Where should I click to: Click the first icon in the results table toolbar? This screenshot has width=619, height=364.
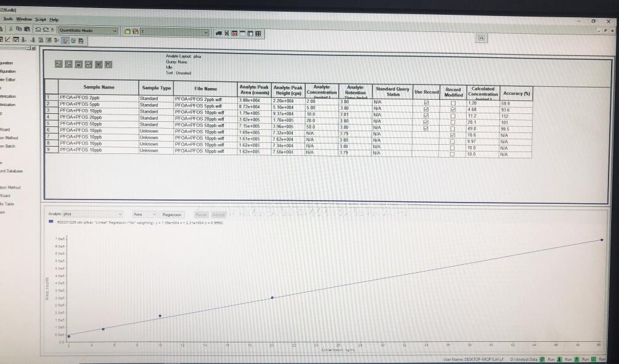59,63
